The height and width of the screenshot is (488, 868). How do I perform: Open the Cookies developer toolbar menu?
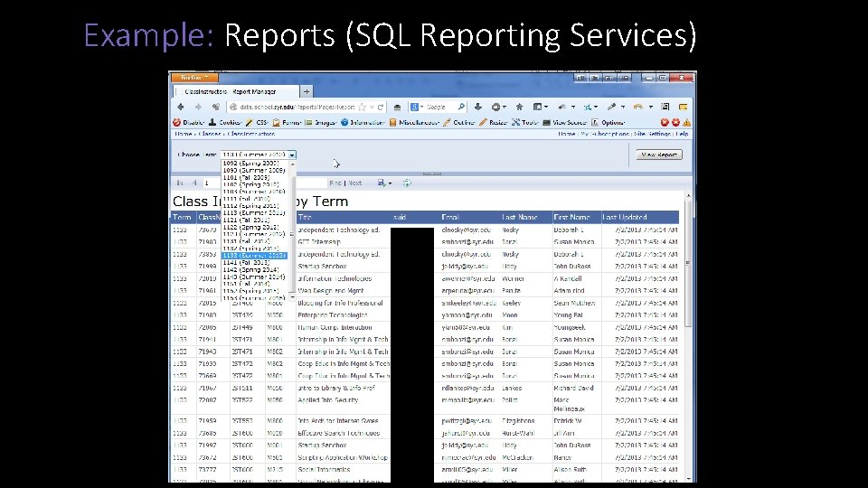tap(225, 122)
